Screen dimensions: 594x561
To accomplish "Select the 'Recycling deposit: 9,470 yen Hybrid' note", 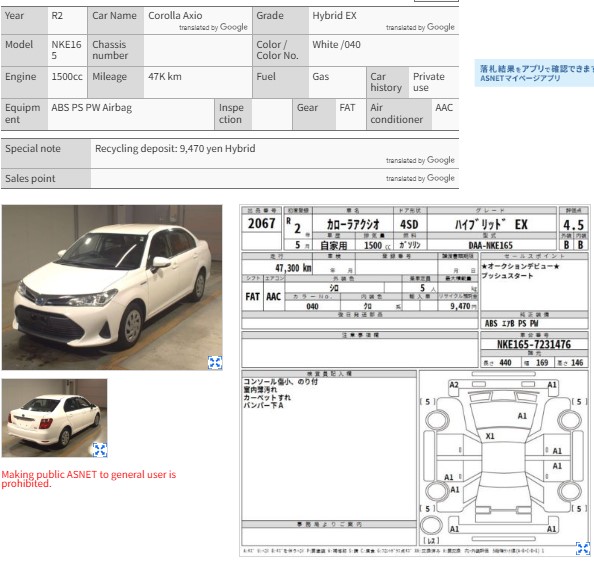I will [175, 148].
